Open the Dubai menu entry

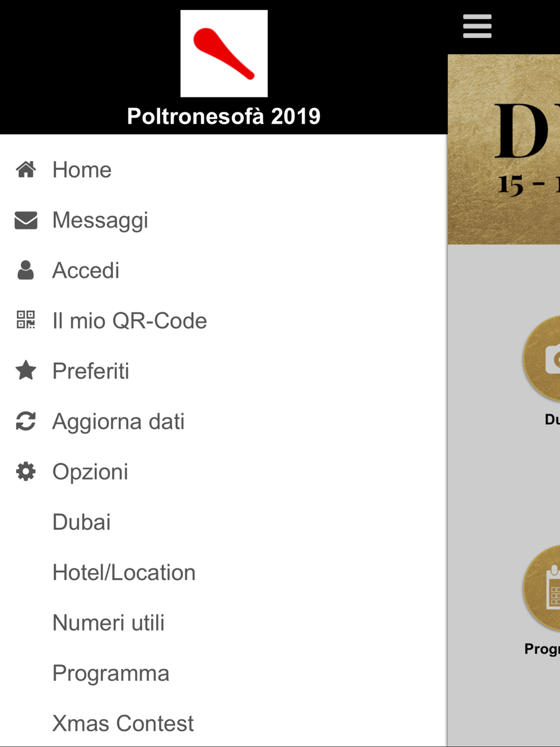coord(82,522)
